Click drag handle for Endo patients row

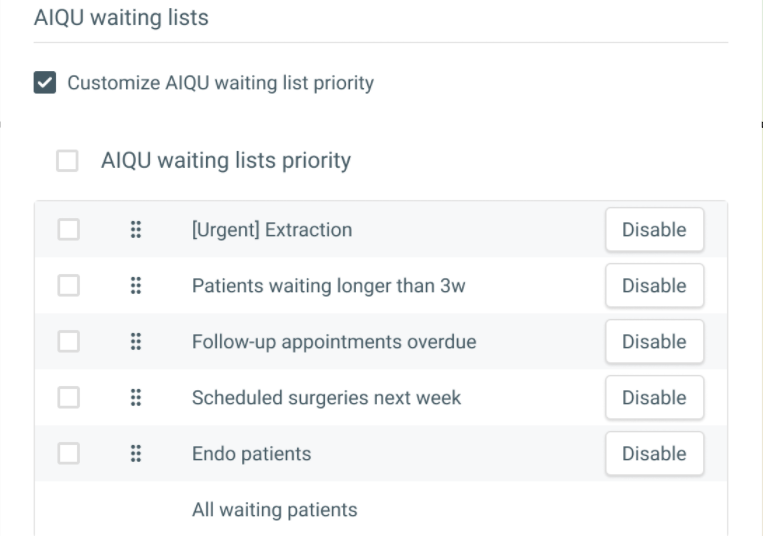pyautogui.click(x=136, y=454)
